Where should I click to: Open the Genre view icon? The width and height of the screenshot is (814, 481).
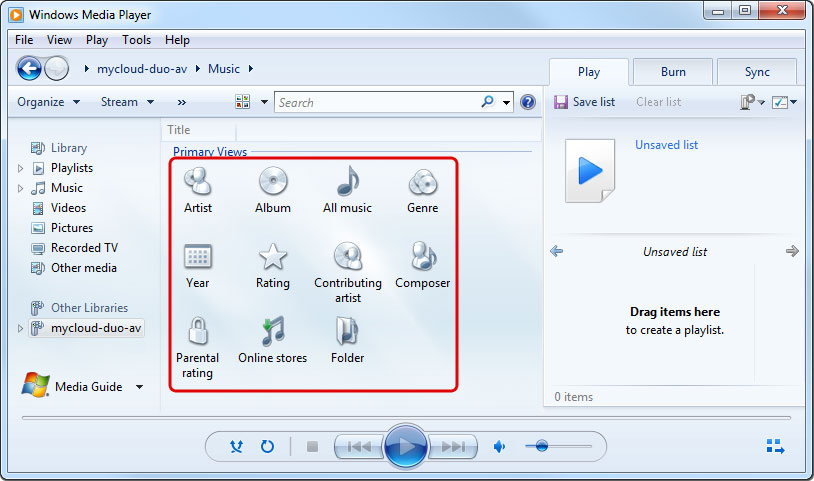tap(422, 182)
